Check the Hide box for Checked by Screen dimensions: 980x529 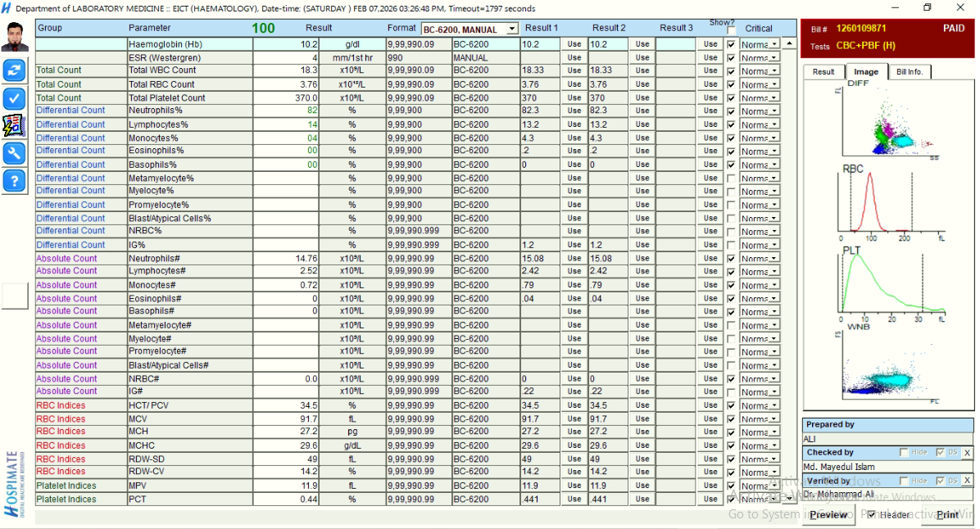click(904, 453)
